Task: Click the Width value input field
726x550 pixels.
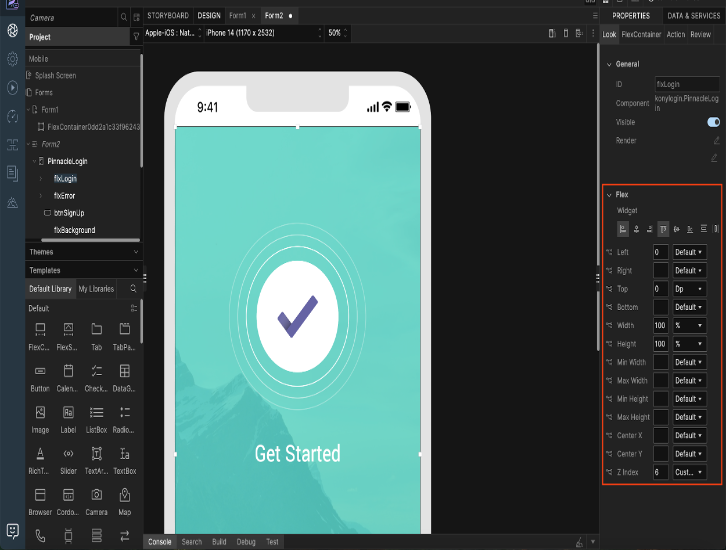Action: coord(660,326)
